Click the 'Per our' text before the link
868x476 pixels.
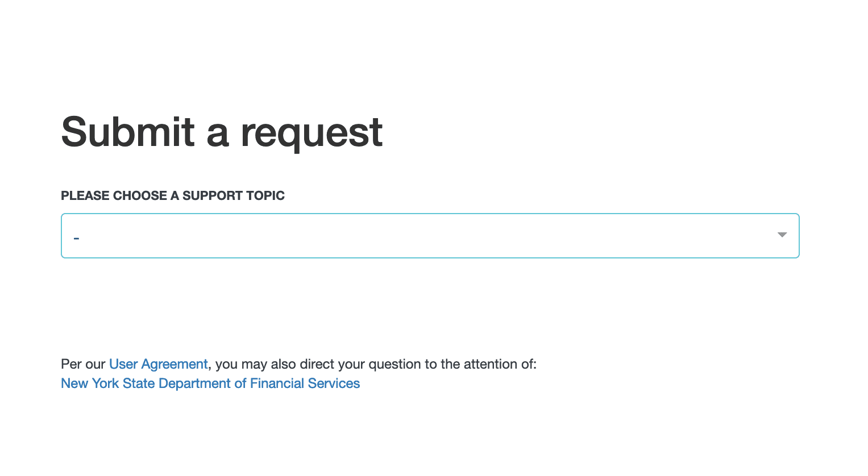click(x=83, y=364)
